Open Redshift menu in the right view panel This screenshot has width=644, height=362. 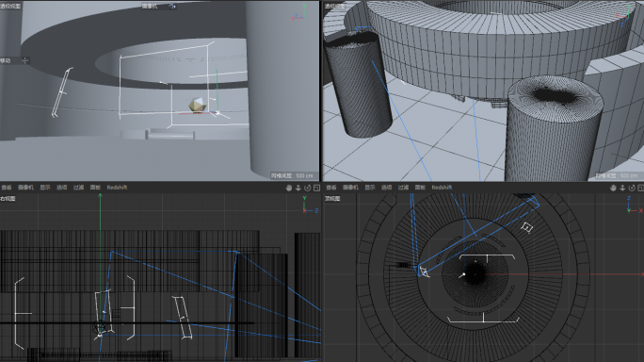pos(117,188)
